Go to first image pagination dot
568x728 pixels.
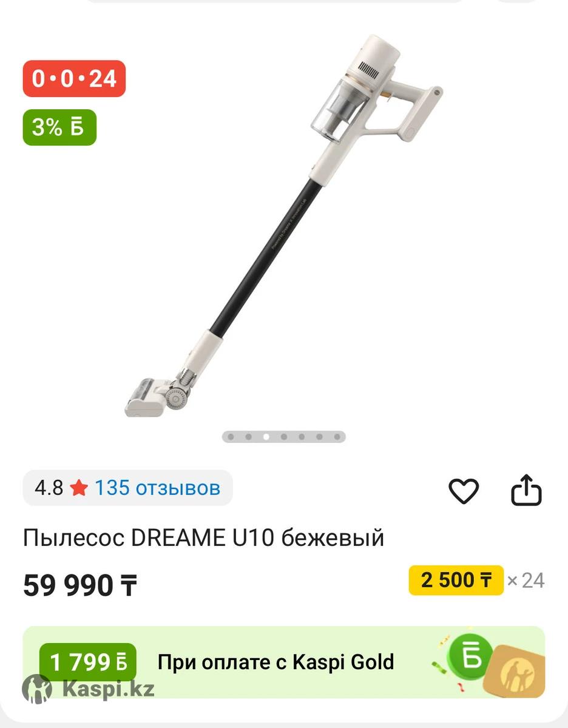click(231, 436)
